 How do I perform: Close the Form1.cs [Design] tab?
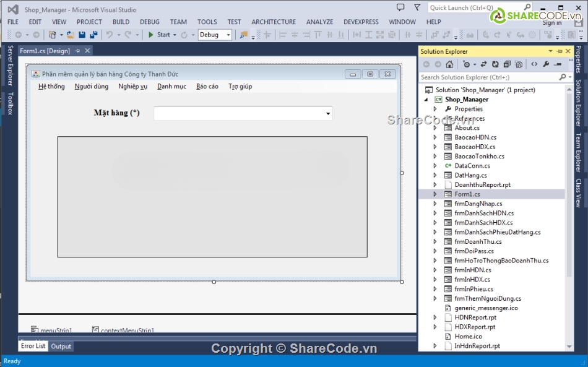click(87, 51)
